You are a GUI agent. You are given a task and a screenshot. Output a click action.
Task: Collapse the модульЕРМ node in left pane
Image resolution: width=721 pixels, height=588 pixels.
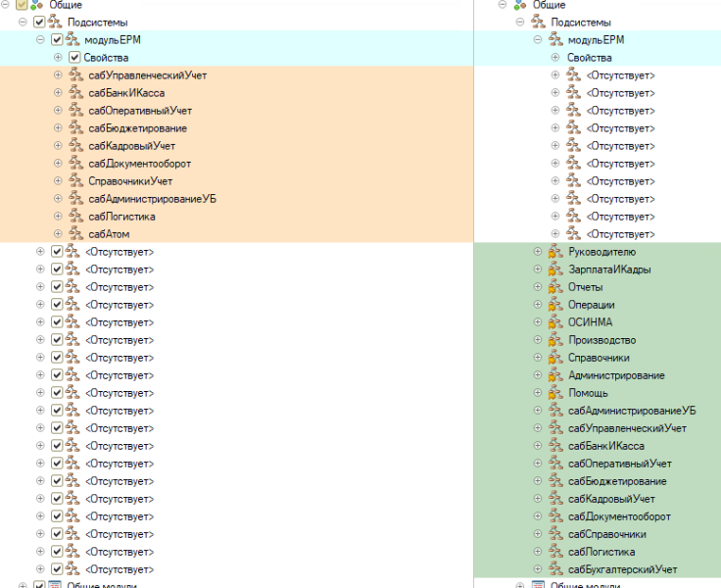(x=40, y=40)
